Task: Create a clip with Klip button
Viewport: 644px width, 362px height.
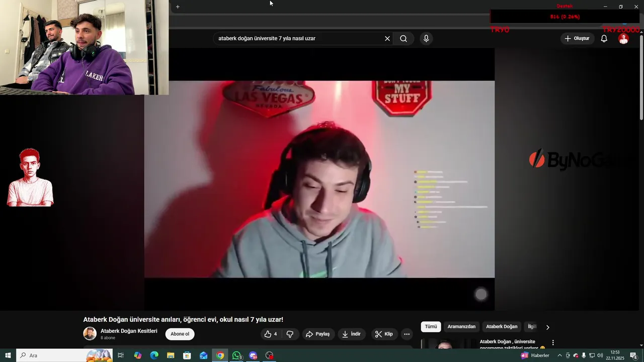Action: point(384,334)
